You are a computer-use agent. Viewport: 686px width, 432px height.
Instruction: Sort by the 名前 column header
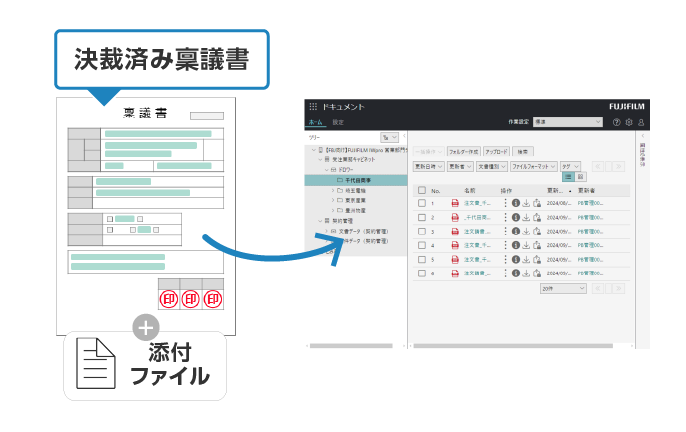[x=469, y=190]
